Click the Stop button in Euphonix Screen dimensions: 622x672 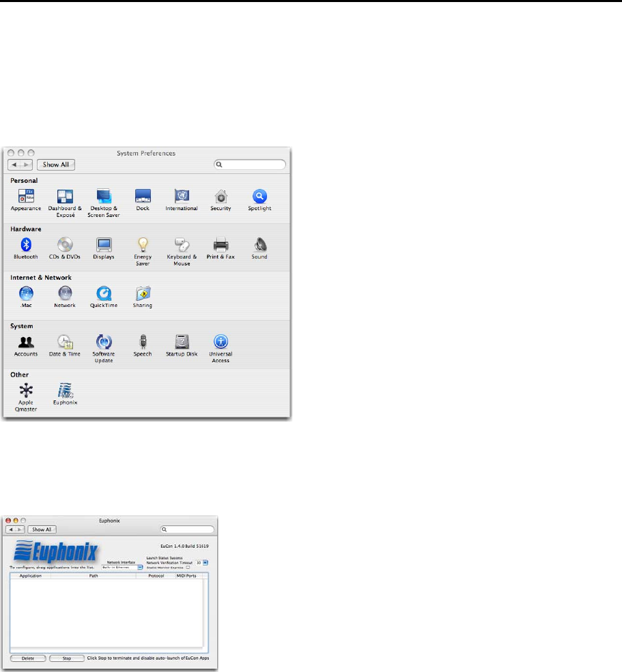[67, 658]
